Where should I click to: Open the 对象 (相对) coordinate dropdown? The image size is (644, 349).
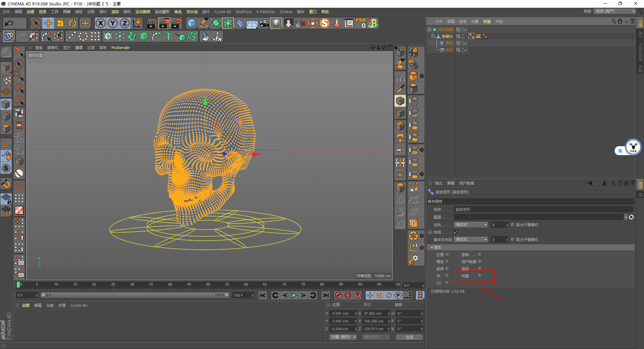click(x=343, y=337)
